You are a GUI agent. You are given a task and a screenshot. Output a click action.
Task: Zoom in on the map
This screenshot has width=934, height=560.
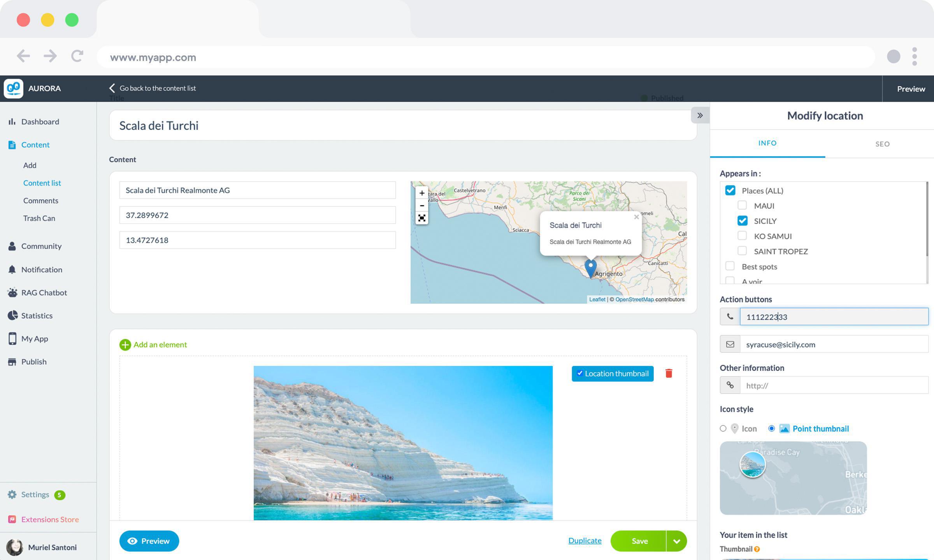coord(421,193)
